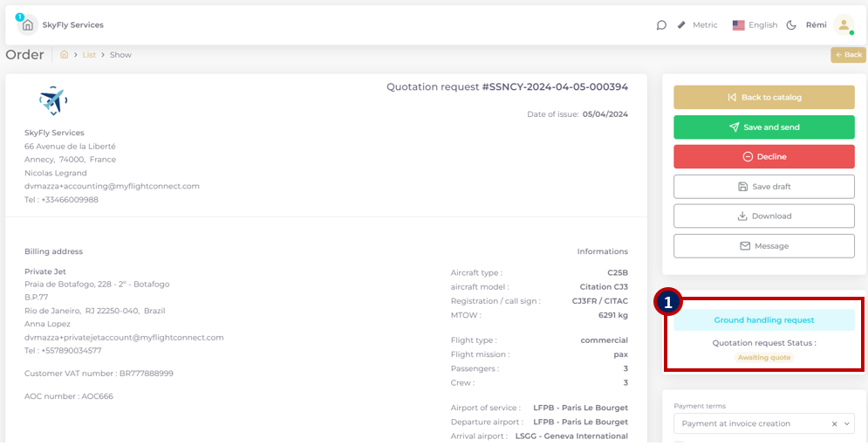Click the US flag language icon
Image resolution: width=868 pixels, height=446 pixels.
click(739, 25)
